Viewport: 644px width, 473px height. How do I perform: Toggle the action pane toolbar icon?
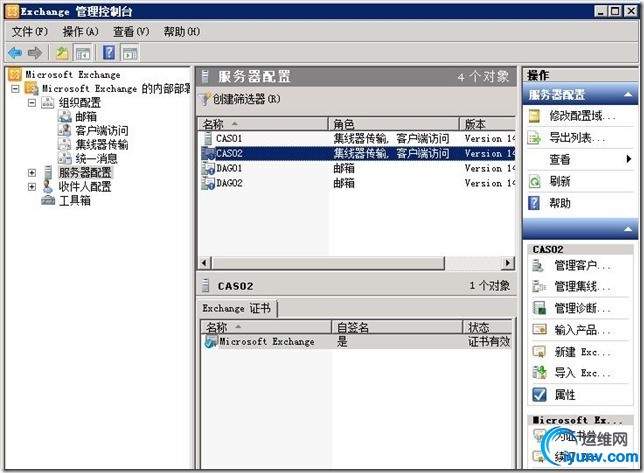(x=130, y=53)
